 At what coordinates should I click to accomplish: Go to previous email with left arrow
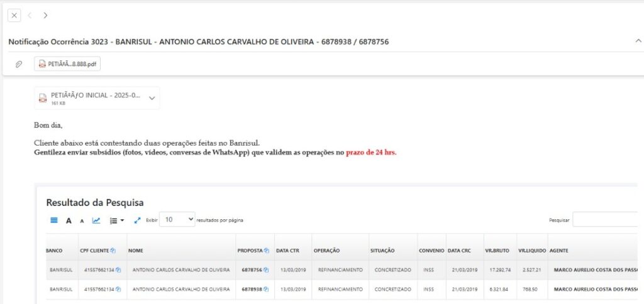[30, 16]
